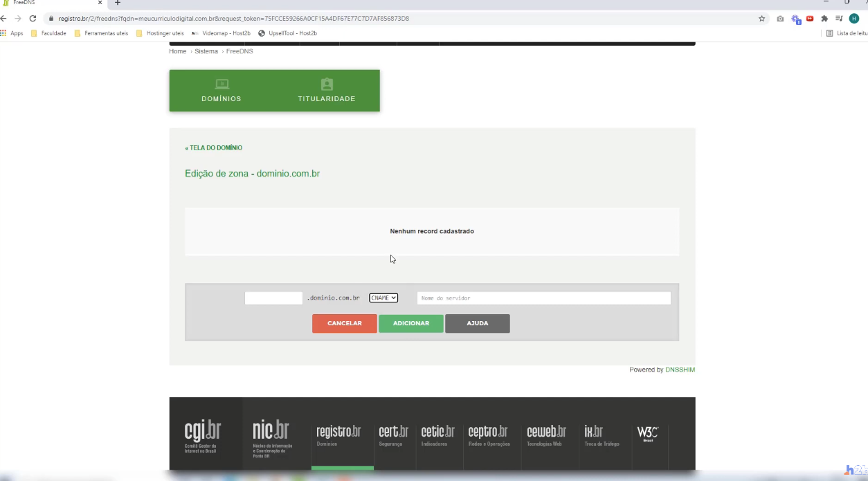Reload the page in the browser
Viewport: 868px width, 481px height.
pos(33,19)
